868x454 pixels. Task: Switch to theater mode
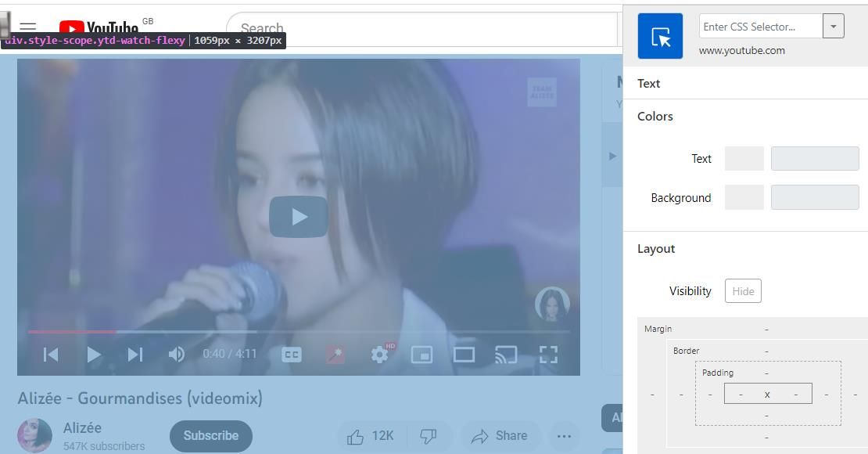click(464, 355)
